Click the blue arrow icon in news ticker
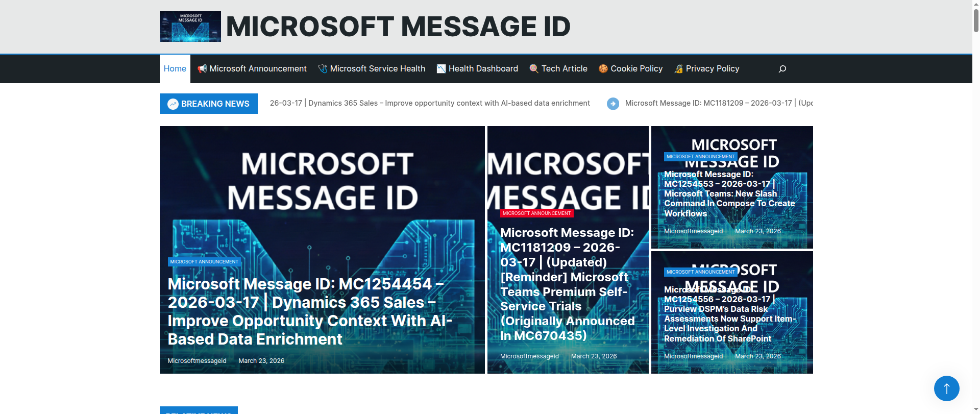 613,104
